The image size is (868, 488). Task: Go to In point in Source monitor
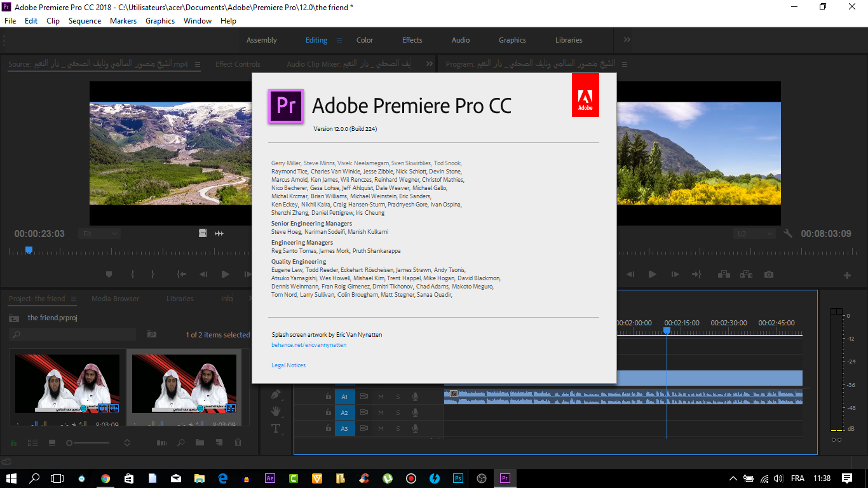point(182,274)
